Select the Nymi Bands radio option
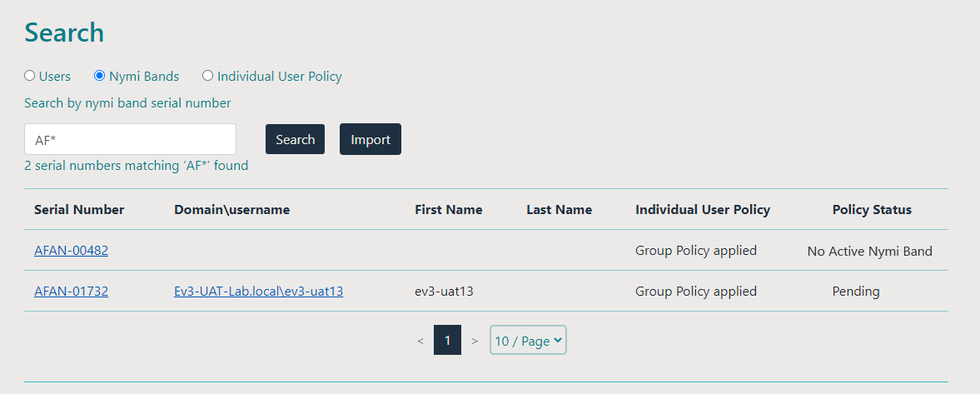The width and height of the screenshot is (980, 394). click(100, 76)
